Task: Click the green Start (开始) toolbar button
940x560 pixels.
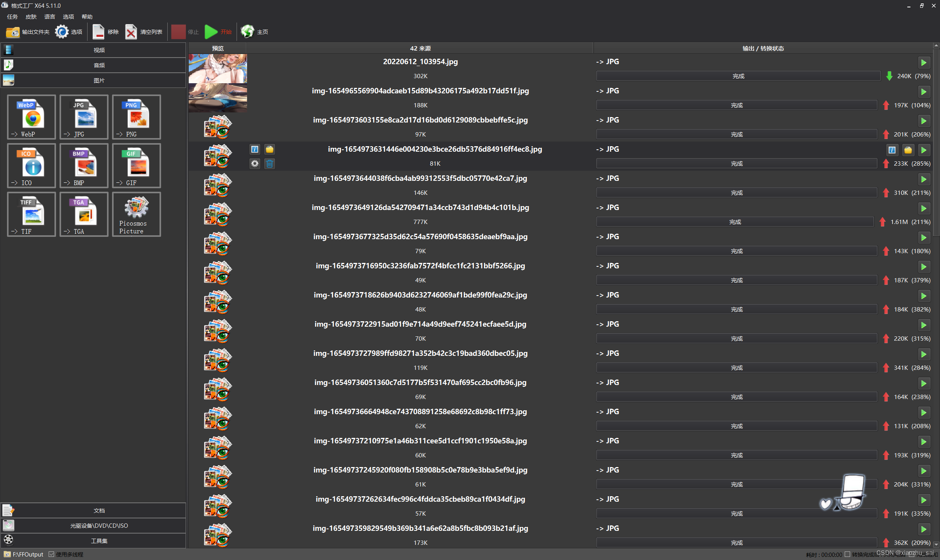Action: click(x=218, y=32)
